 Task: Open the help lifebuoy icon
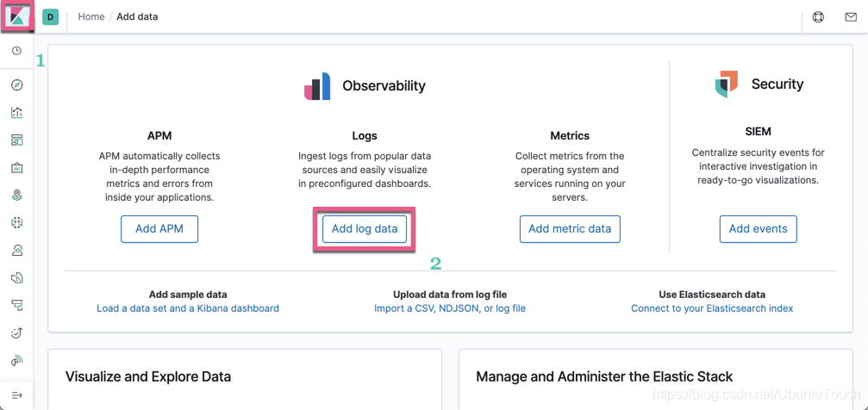pyautogui.click(x=818, y=16)
